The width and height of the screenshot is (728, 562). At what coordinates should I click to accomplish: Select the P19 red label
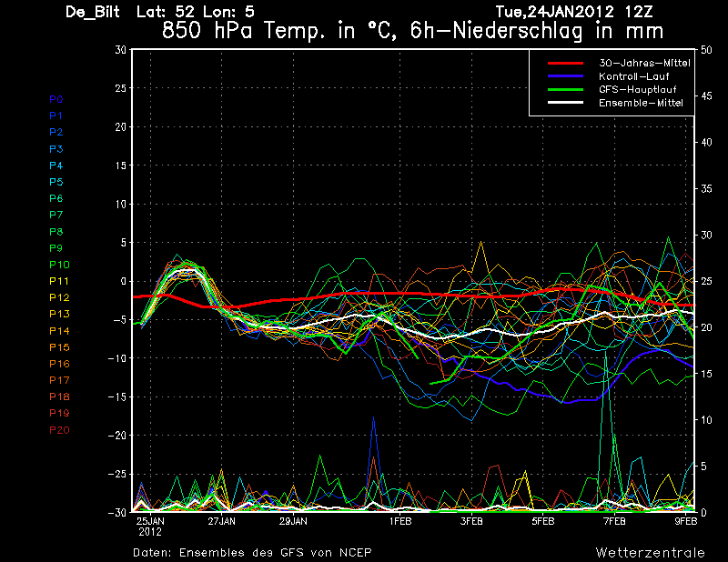[59, 413]
